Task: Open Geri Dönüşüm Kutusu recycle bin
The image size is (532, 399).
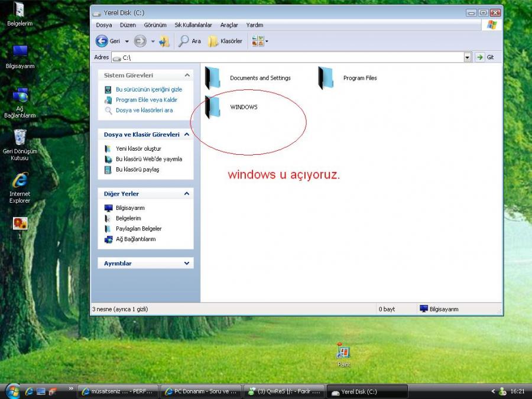Action: coord(20,138)
